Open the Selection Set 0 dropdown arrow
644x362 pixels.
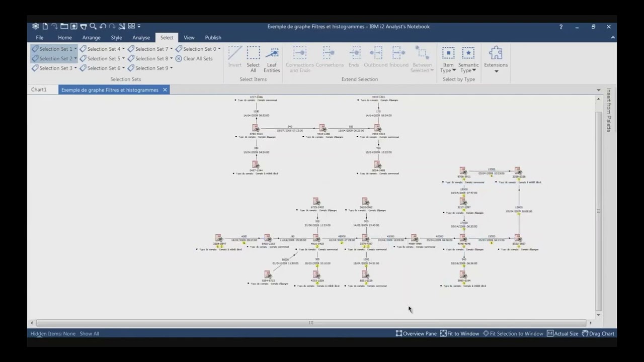click(x=219, y=49)
